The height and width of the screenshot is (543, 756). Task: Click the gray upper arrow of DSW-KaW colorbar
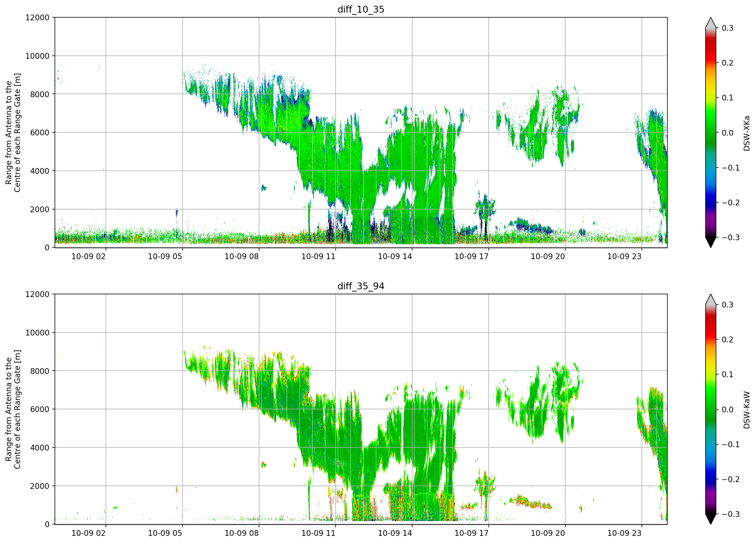[710, 300]
